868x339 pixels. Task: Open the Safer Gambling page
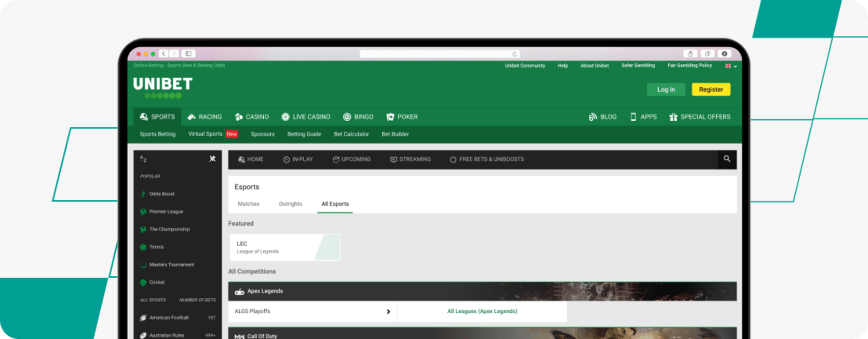coord(638,66)
